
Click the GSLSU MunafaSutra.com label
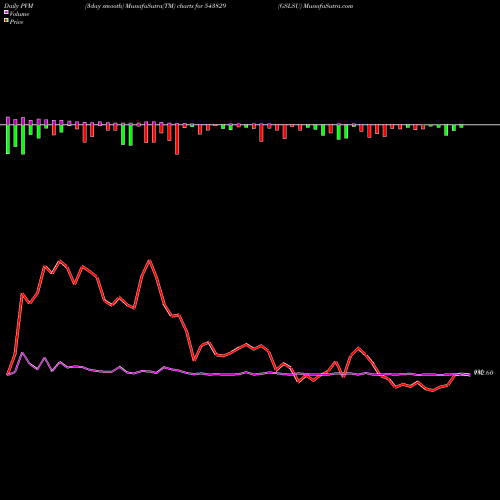pyautogui.click(x=315, y=6)
